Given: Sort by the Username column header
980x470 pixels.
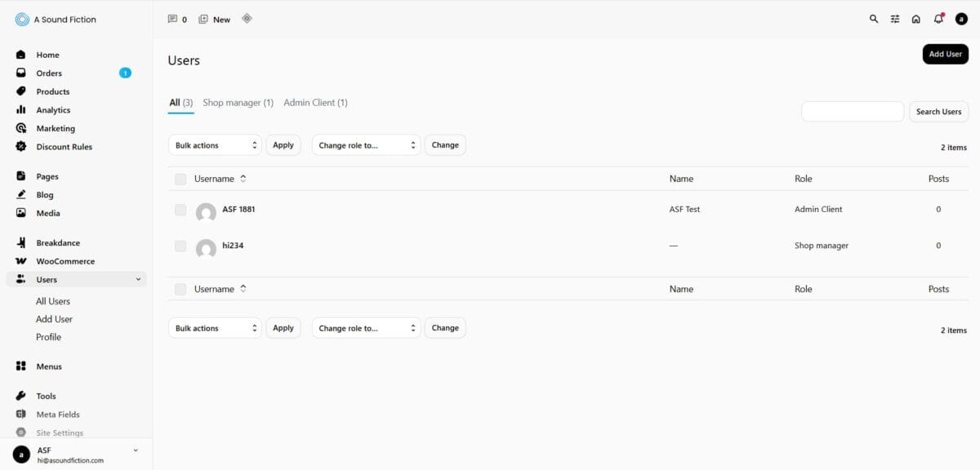Looking at the screenshot, I should point(214,179).
